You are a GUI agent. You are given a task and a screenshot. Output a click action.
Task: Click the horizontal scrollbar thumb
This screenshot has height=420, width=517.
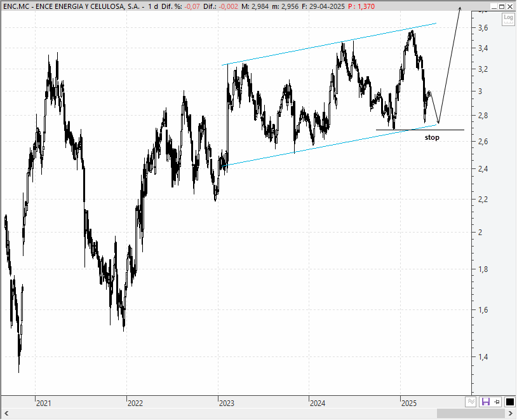471,413
